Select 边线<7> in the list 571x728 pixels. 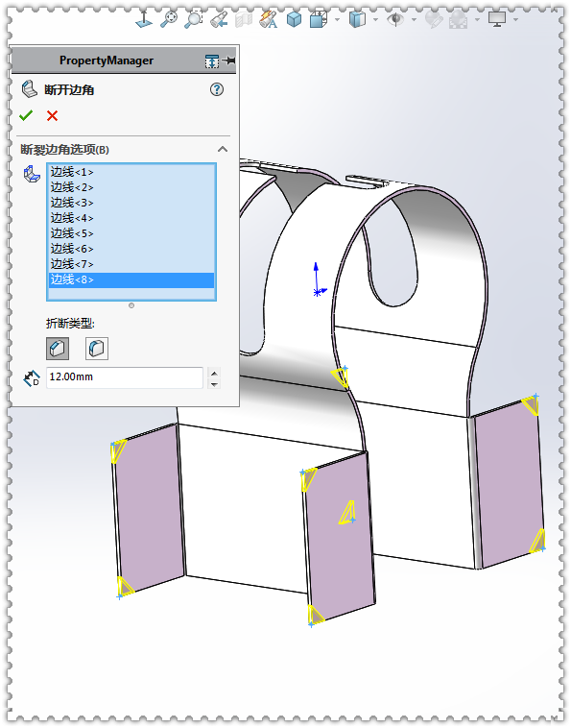click(x=131, y=264)
